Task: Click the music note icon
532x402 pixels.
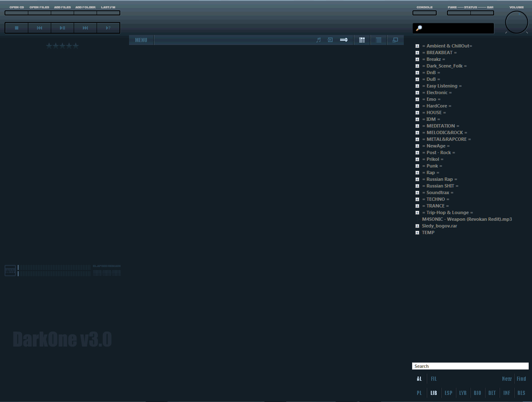Action: coord(318,40)
